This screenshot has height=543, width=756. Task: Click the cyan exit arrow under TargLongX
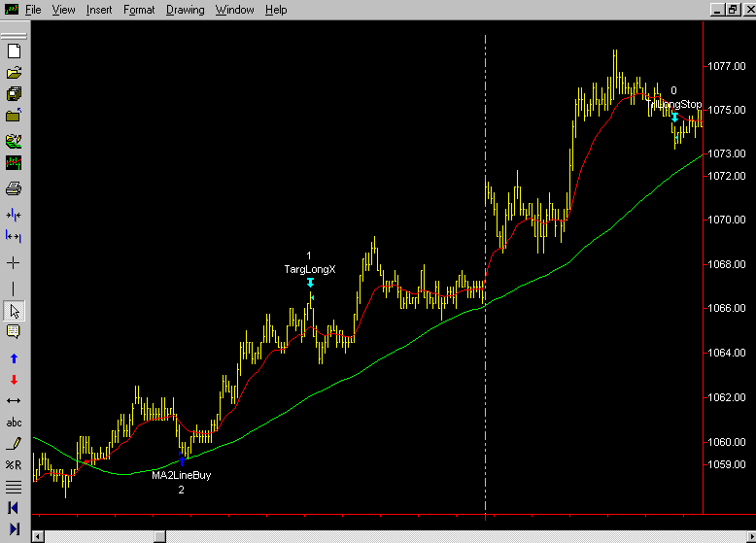tap(310, 283)
